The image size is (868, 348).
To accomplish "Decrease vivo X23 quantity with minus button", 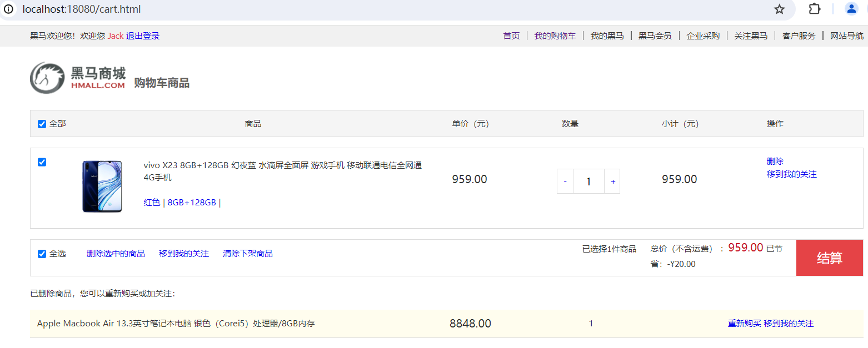I will point(565,181).
